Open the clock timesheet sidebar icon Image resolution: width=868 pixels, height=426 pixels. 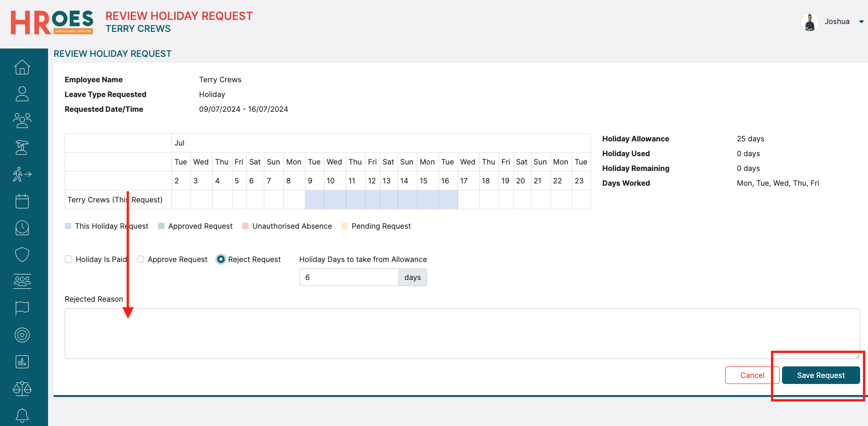click(22, 228)
